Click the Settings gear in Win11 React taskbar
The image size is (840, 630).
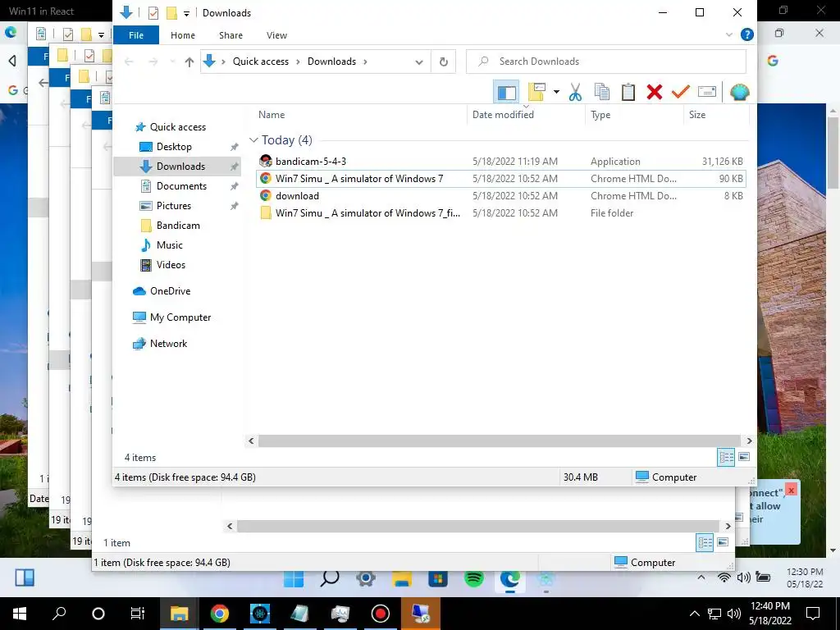[x=366, y=578]
